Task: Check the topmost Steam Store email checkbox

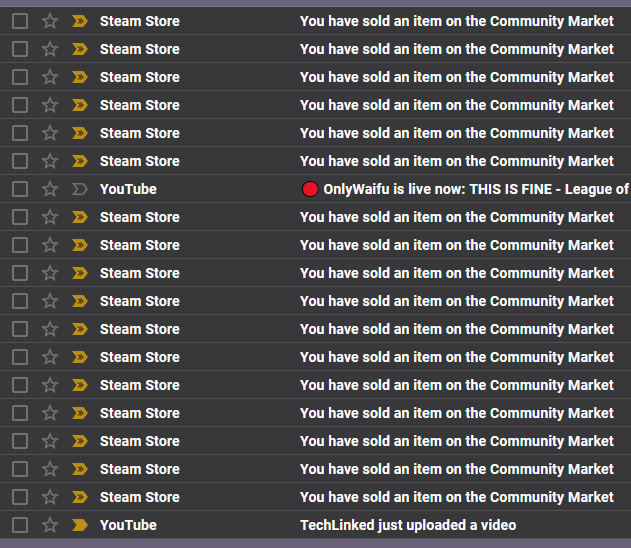Action: click(x=20, y=21)
